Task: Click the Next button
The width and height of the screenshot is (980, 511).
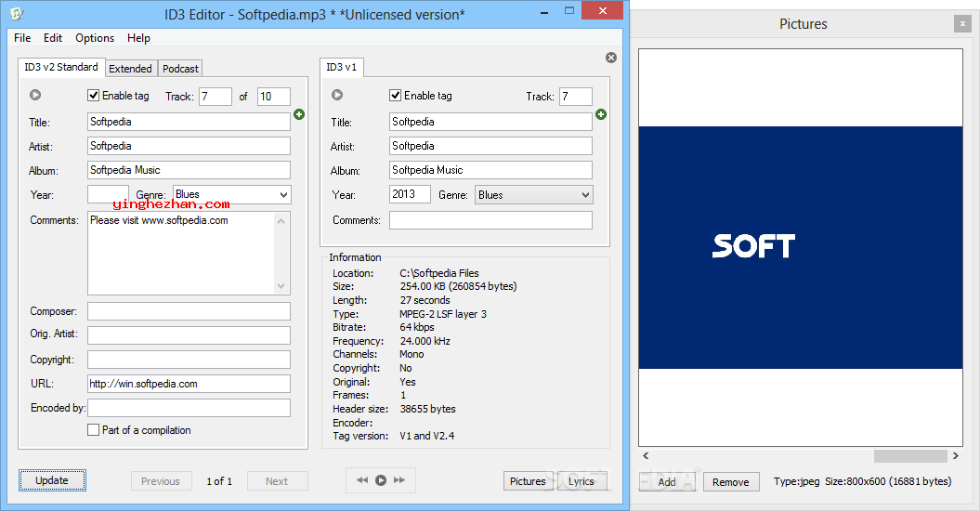Action: point(277,481)
